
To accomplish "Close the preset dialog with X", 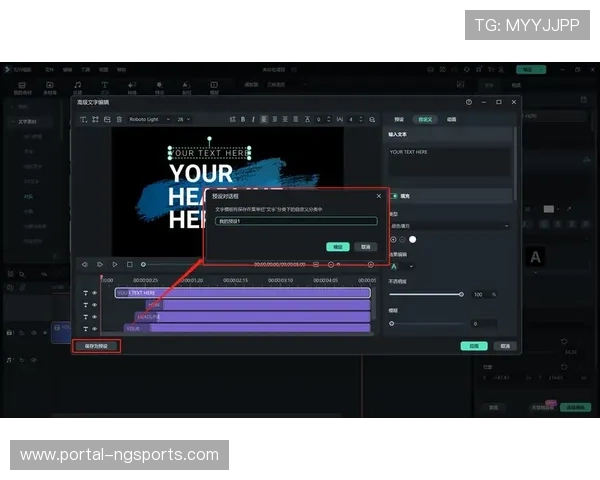I will [x=378, y=196].
